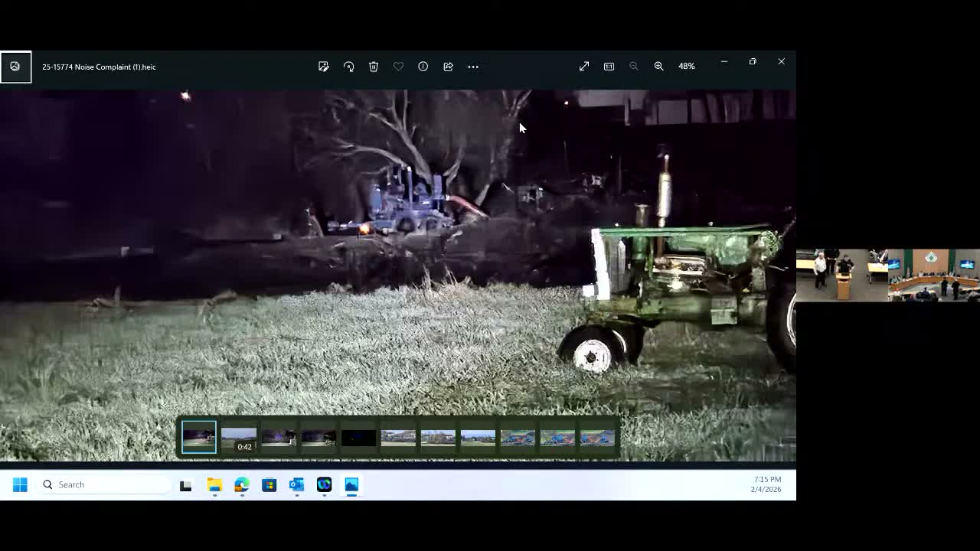This screenshot has width=980, height=551.
Task: Open the See more three-dots menu
Action: coord(473,67)
